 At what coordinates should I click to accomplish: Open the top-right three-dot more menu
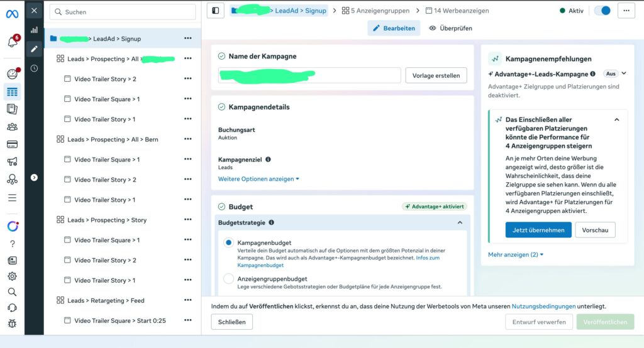pos(626,11)
